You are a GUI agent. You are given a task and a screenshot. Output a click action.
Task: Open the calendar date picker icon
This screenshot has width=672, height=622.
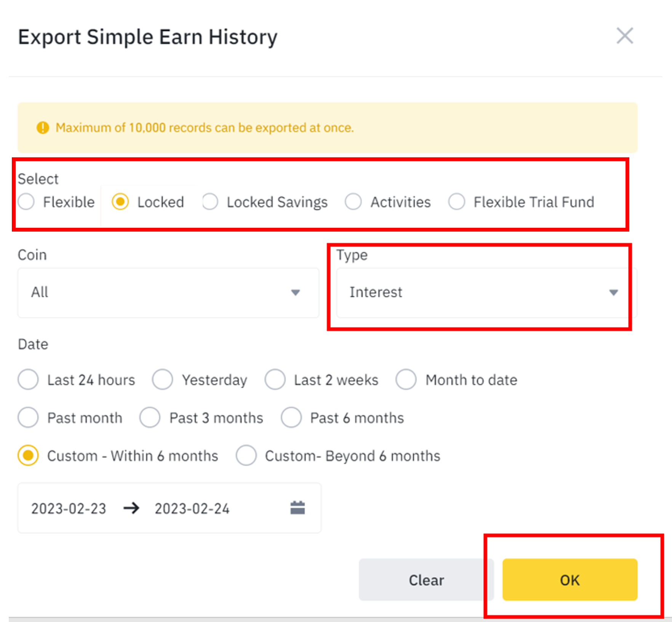pyautogui.click(x=298, y=508)
